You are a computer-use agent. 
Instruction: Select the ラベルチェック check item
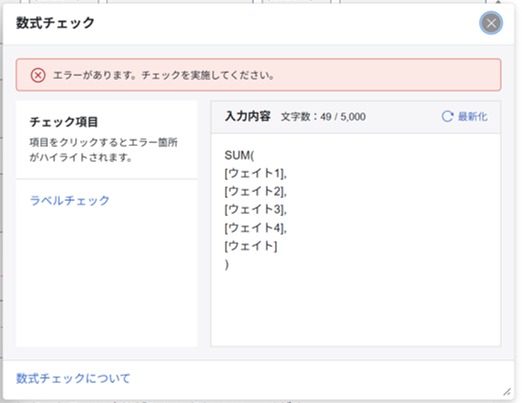(70, 200)
